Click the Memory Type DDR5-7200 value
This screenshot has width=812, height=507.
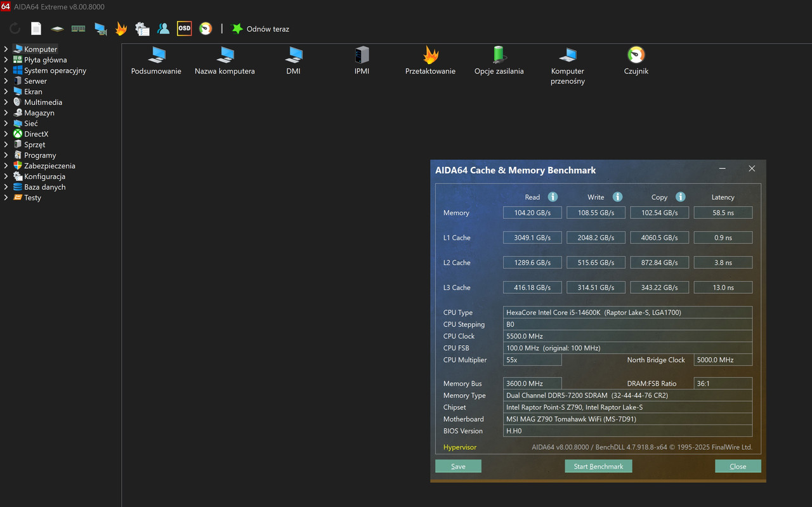point(628,395)
